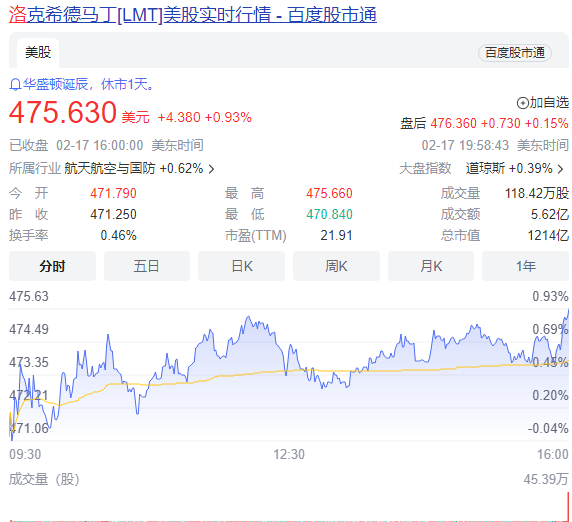The width and height of the screenshot is (572, 522).
Task: Switch to the 周K chart tab
Action: coord(336,266)
